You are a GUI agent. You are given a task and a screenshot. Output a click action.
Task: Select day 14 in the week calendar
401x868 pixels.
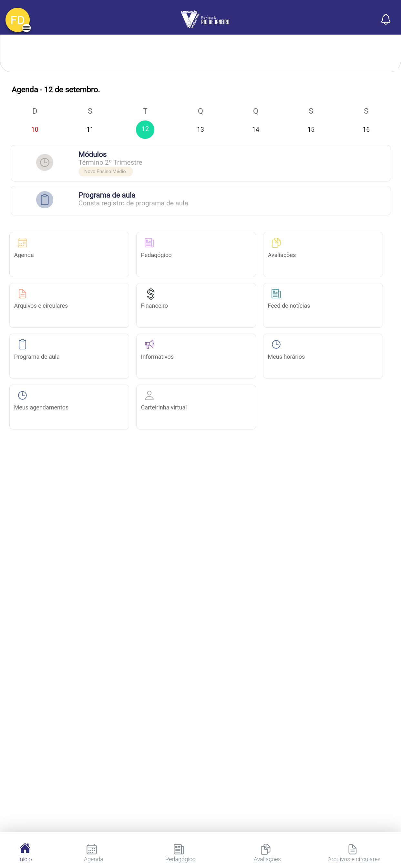[x=256, y=129]
